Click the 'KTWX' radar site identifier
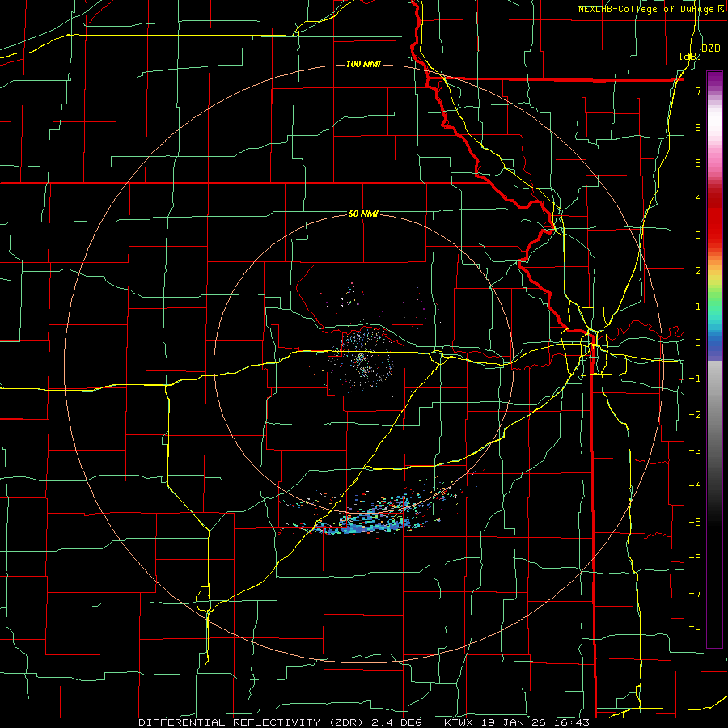The image size is (728, 728). [x=459, y=722]
